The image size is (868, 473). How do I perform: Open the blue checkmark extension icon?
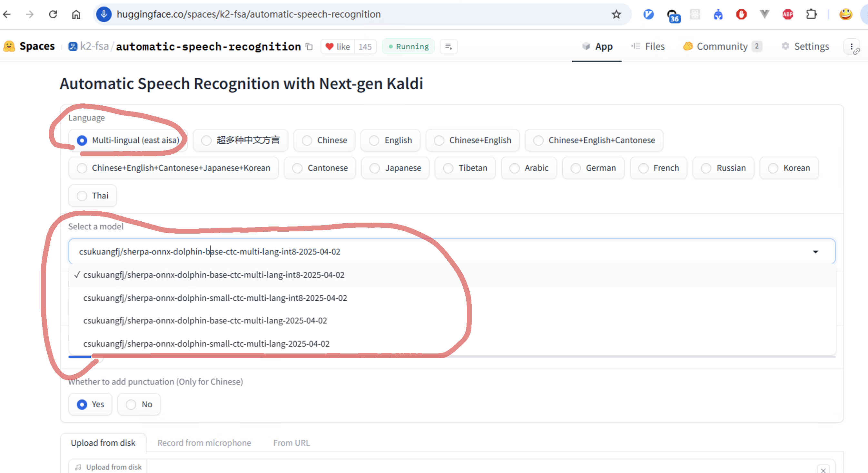[648, 14]
